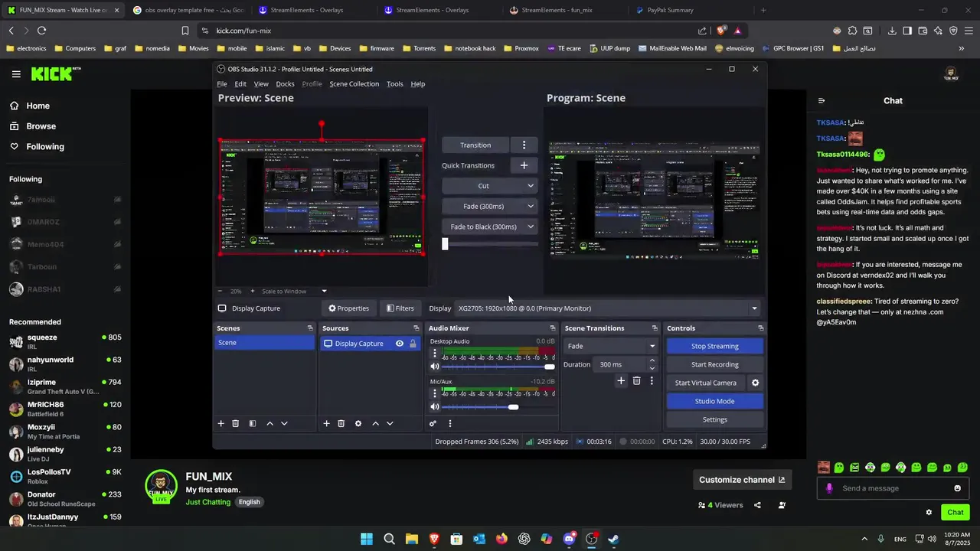The image size is (980, 551).
Task: Zoom out preview with minus icon
Action: pyautogui.click(x=220, y=291)
